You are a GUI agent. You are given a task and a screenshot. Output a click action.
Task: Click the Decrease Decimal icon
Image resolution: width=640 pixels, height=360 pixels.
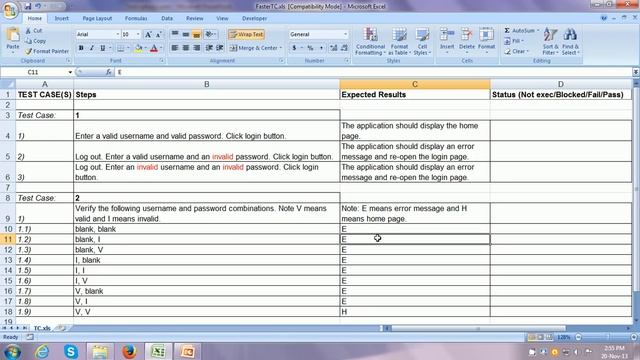(x=344, y=48)
